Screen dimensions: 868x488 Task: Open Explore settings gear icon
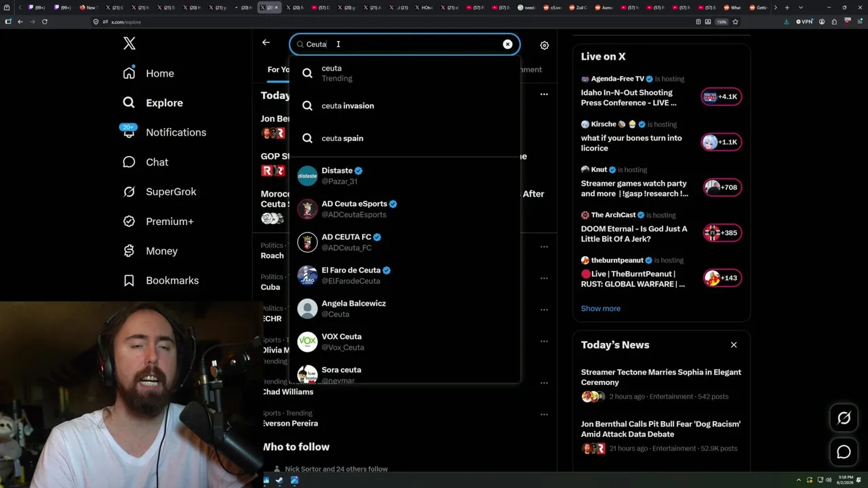coord(545,45)
